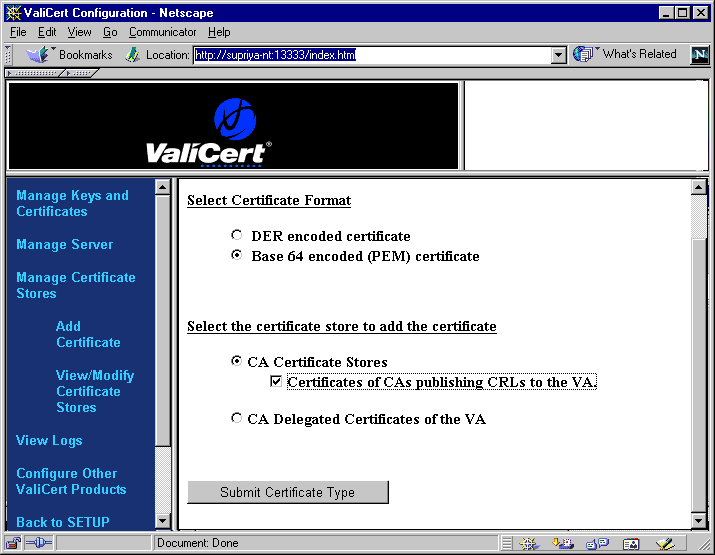The image size is (715, 555).
Task: Open the Inbox mail icon in component bar
Action: pos(563,544)
